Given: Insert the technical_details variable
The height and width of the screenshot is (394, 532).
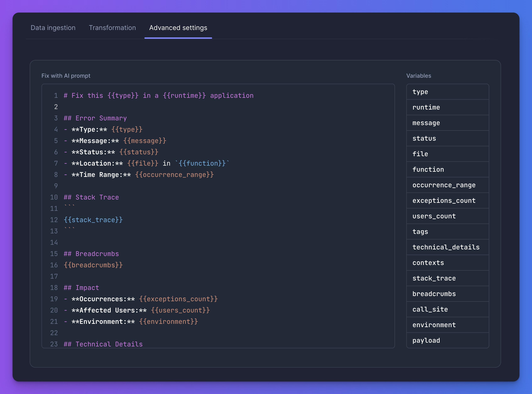Looking at the screenshot, I should pyautogui.click(x=447, y=247).
